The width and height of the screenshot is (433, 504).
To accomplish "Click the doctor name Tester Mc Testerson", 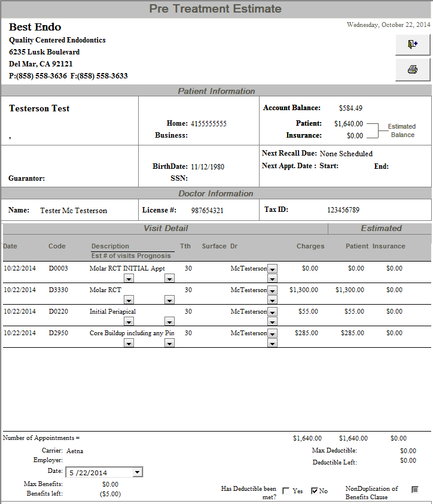I will [74, 211].
